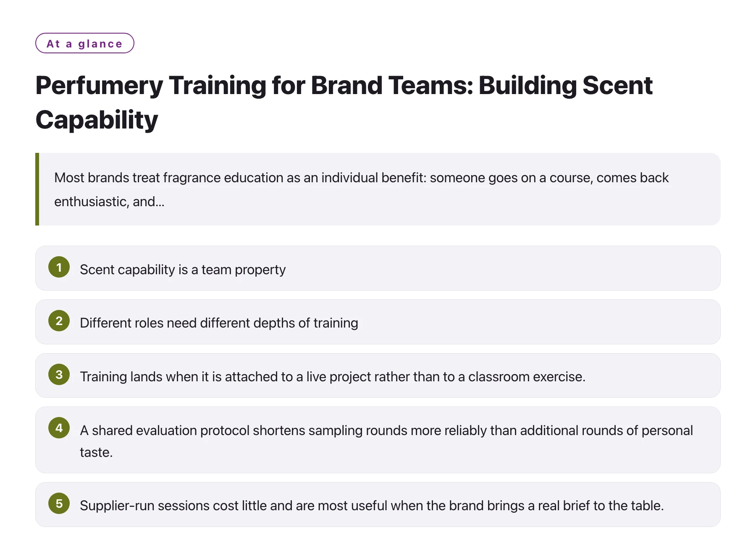The height and width of the screenshot is (556, 756).
Task: Click the Perfumery Training main heading
Action: click(x=344, y=102)
